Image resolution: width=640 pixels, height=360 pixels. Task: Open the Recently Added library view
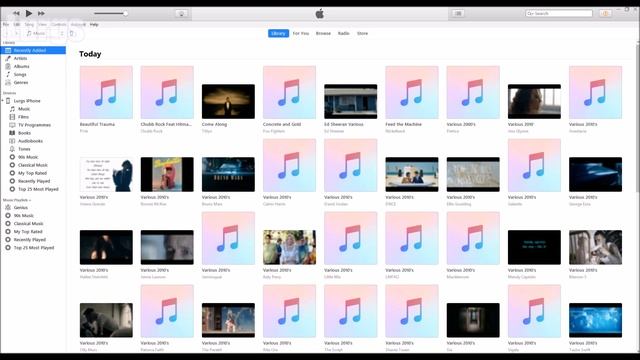[33, 50]
